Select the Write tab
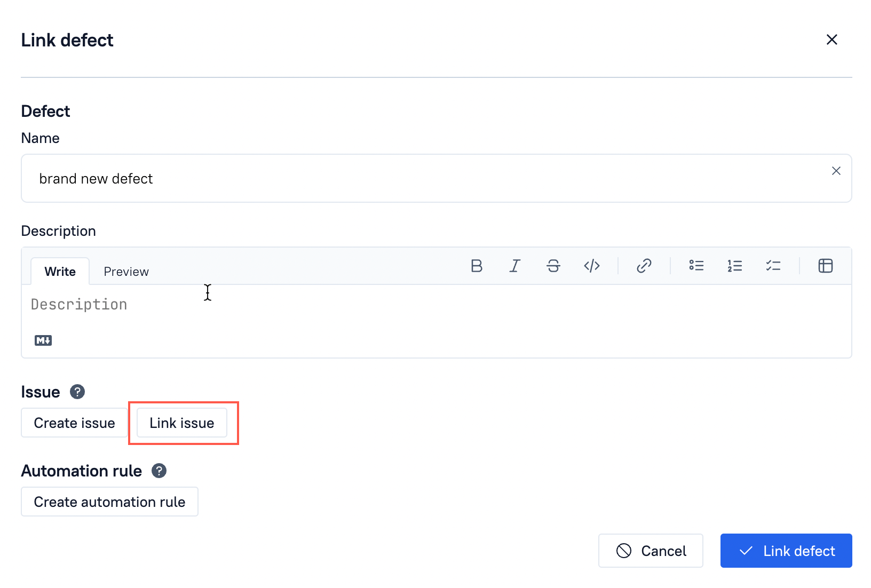 59,271
